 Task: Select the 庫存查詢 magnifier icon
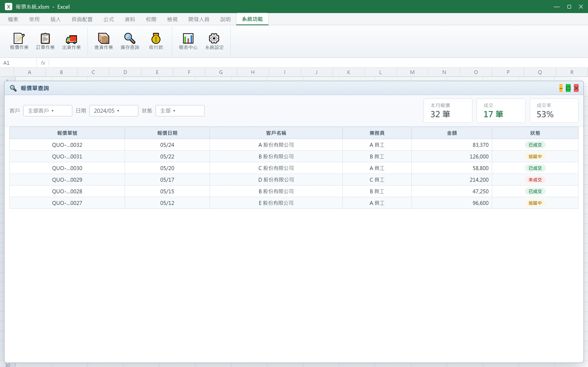point(130,41)
